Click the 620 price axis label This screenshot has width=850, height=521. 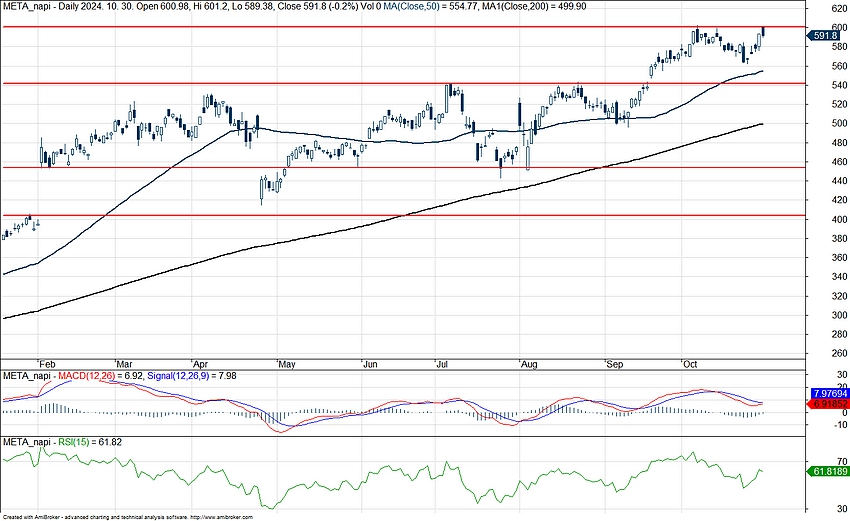(839, 9)
